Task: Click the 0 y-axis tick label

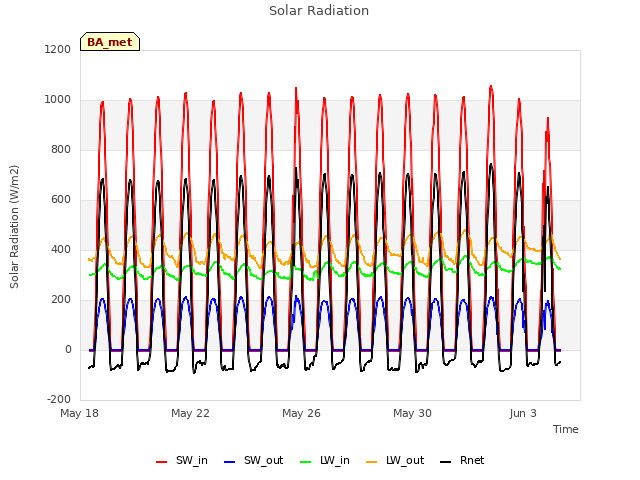Action: pos(68,350)
